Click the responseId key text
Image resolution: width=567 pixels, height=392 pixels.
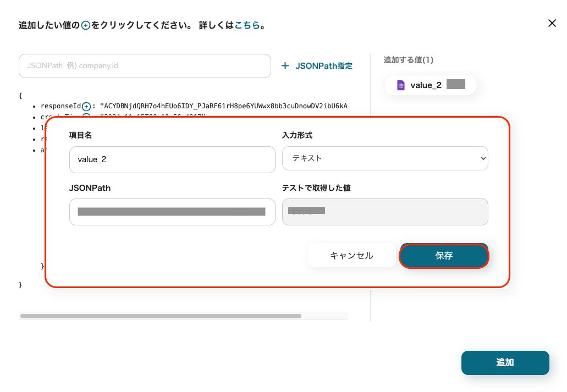click(60, 106)
